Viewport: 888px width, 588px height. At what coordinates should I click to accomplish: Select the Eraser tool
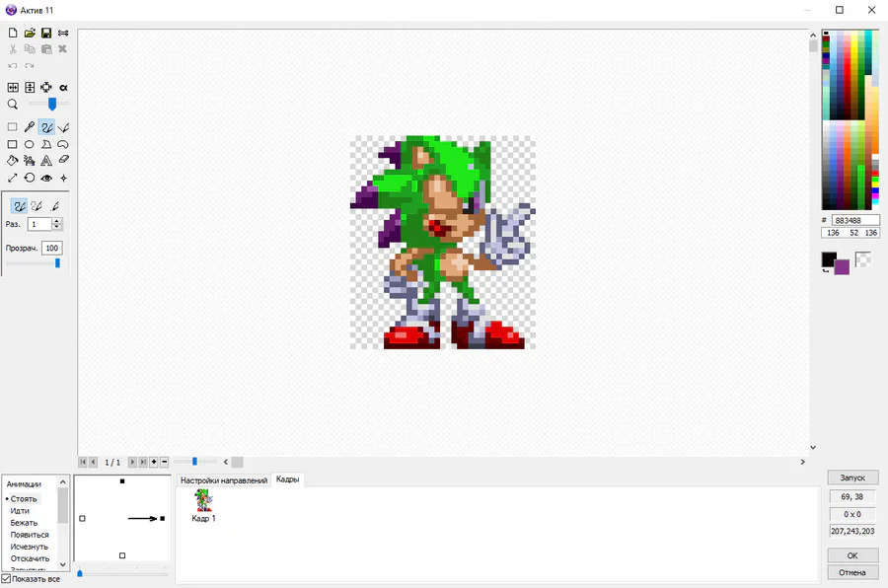63,160
